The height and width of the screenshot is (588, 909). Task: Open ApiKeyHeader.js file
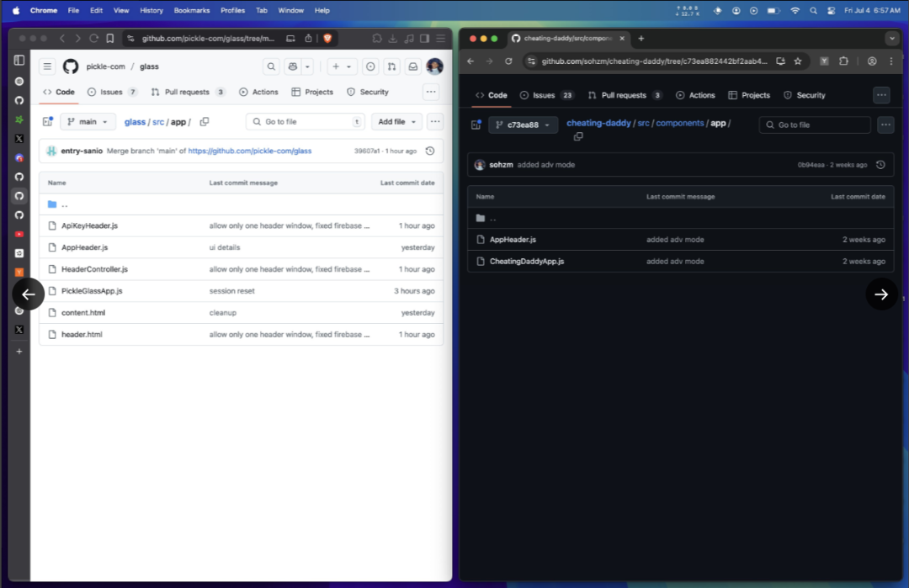pyautogui.click(x=90, y=225)
